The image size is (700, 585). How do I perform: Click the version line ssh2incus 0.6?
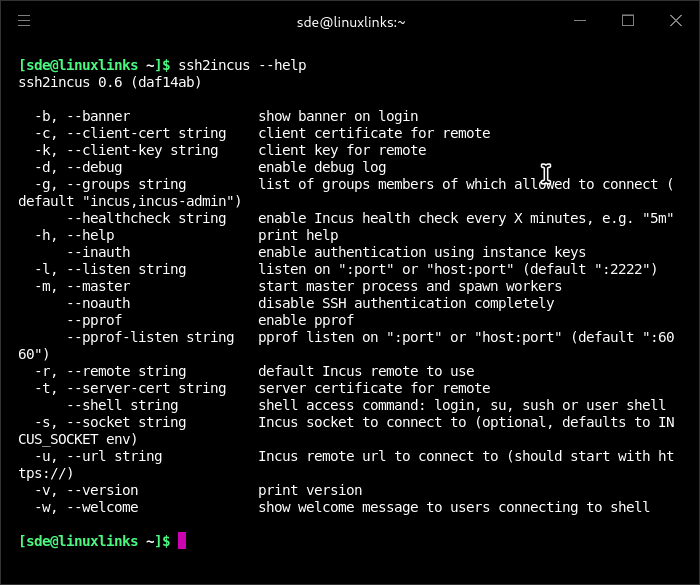click(110, 82)
